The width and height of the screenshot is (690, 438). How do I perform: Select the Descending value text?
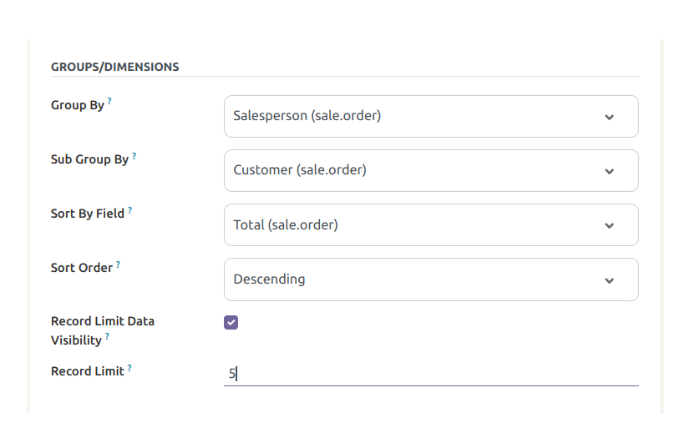pyautogui.click(x=269, y=280)
